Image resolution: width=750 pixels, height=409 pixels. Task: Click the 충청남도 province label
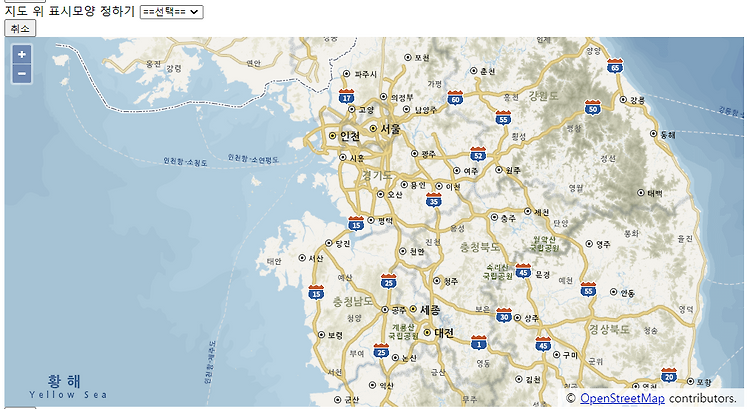pyautogui.click(x=353, y=301)
